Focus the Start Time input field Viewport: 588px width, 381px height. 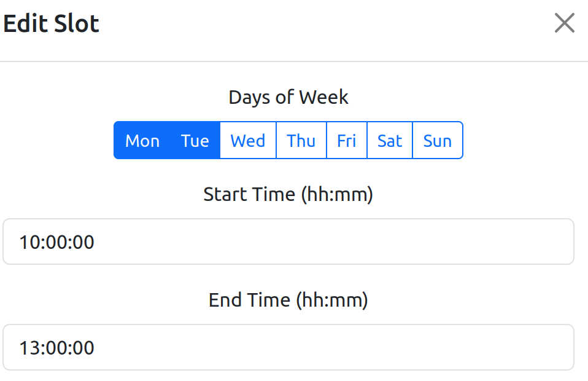288,242
